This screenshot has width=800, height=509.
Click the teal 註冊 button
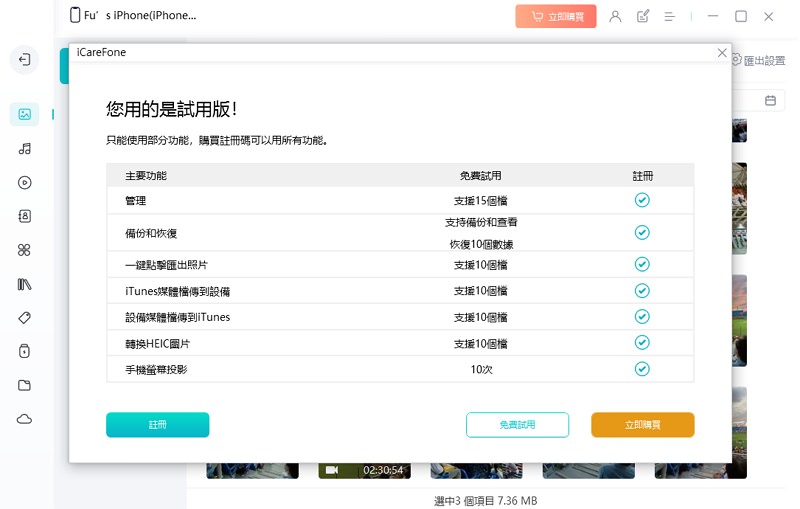[x=158, y=425]
